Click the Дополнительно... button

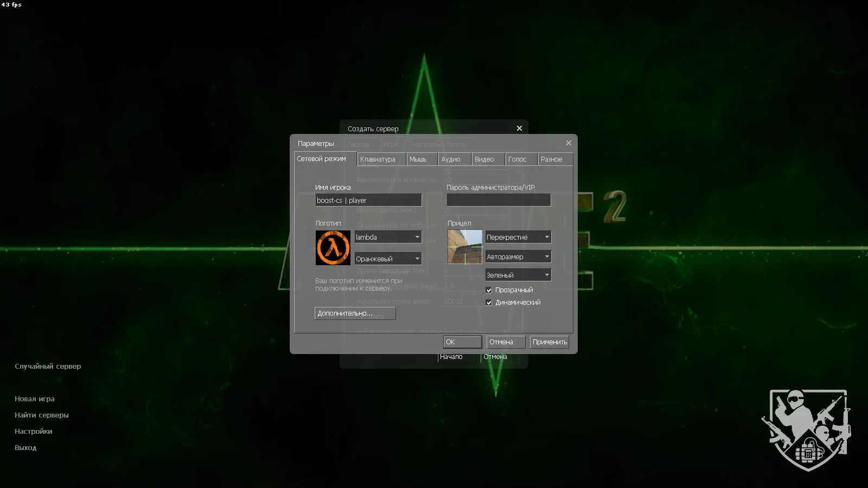[355, 313]
